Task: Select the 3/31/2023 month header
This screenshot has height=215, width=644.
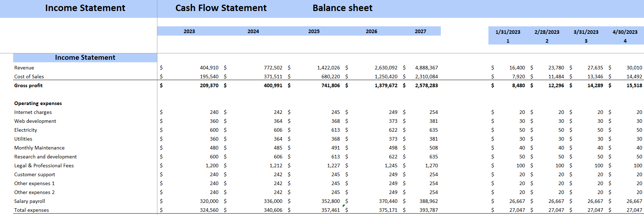Action: [586, 32]
